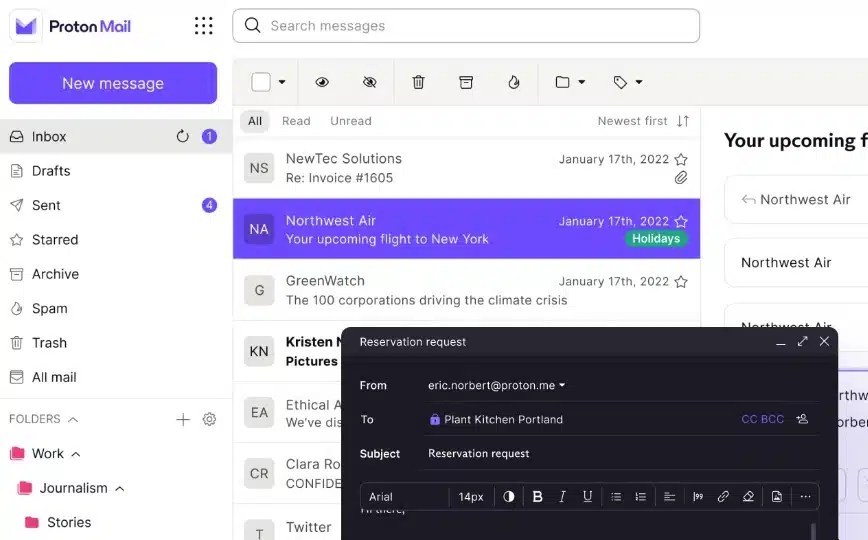The height and width of the screenshot is (540, 868).
Task: Edit the Subject field Reservation request
Action: click(x=620, y=454)
